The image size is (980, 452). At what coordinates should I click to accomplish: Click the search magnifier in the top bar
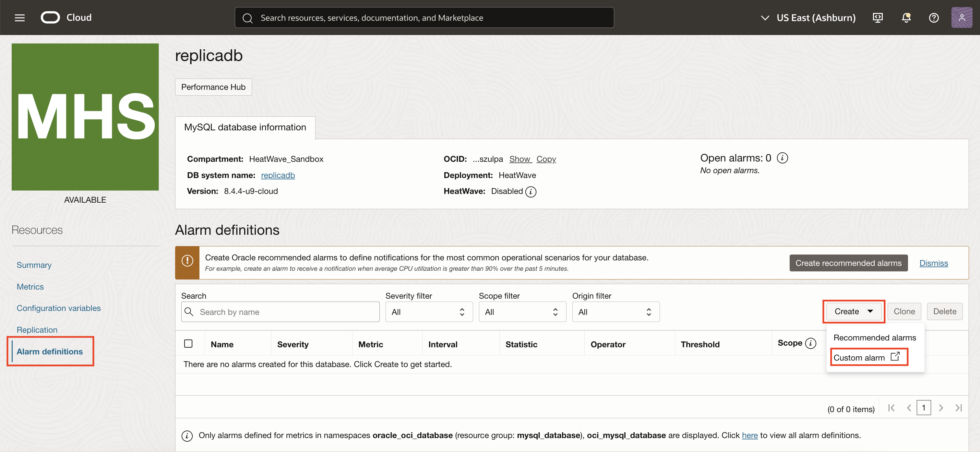[x=248, y=18]
